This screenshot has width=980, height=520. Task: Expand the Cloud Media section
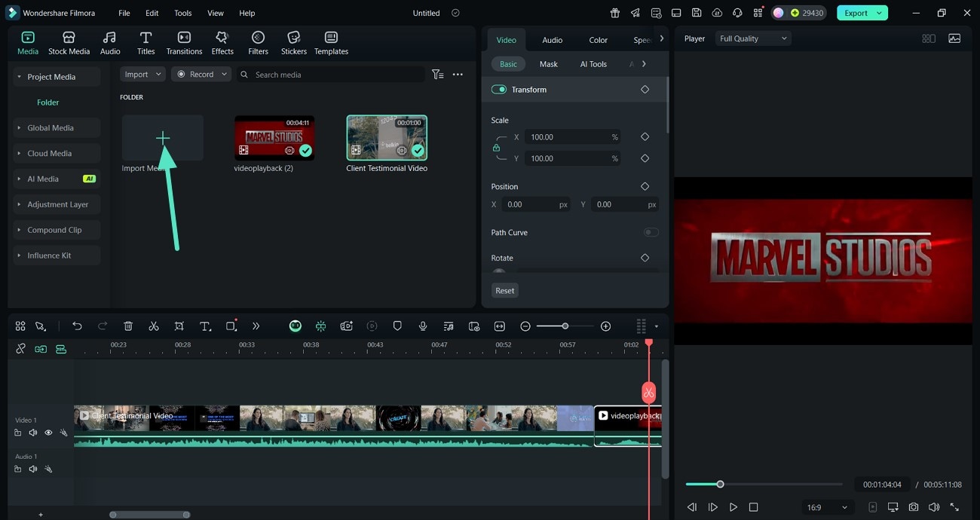56,154
